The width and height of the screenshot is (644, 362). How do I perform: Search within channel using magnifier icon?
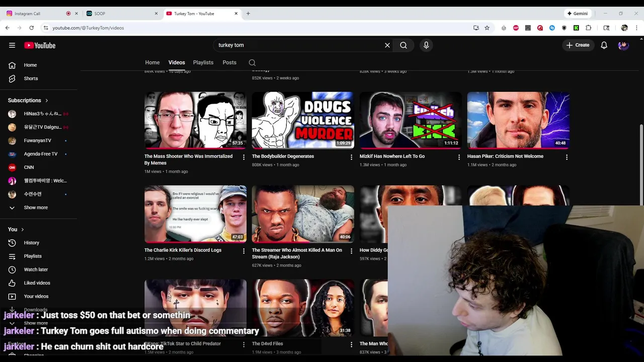tap(252, 63)
